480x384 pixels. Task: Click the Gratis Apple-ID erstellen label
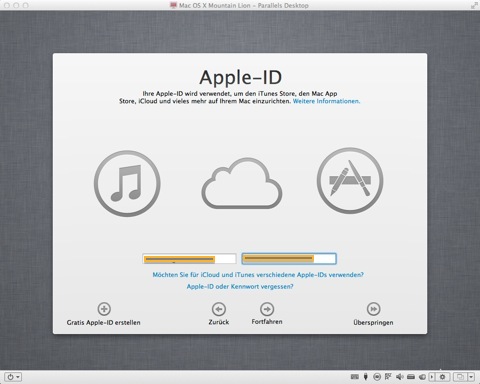point(104,322)
